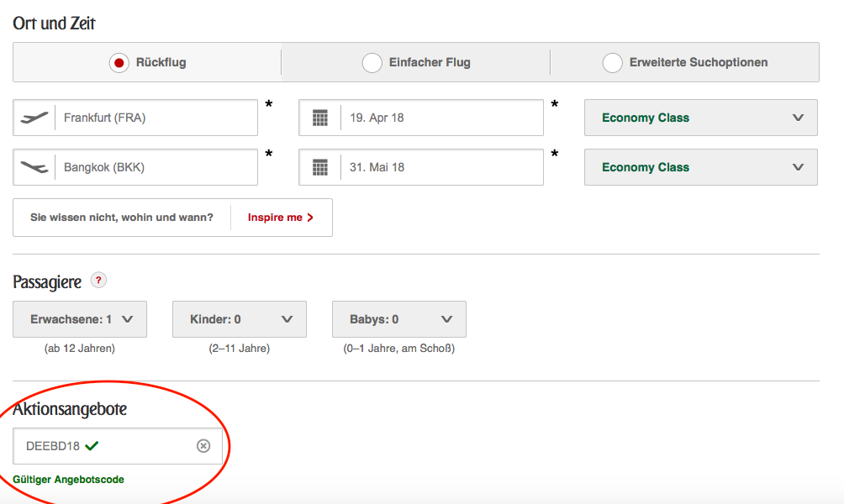Viewport: 844px width, 504px height.
Task: Click the Passagiere help question mark icon
Action: click(x=98, y=281)
